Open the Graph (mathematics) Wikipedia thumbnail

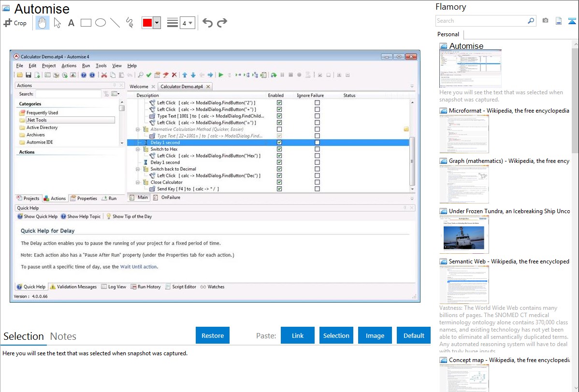pyautogui.click(x=464, y=184)
